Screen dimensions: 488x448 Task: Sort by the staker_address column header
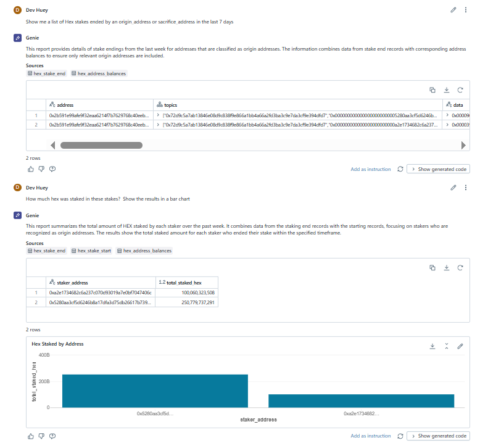tap(101, 283)
